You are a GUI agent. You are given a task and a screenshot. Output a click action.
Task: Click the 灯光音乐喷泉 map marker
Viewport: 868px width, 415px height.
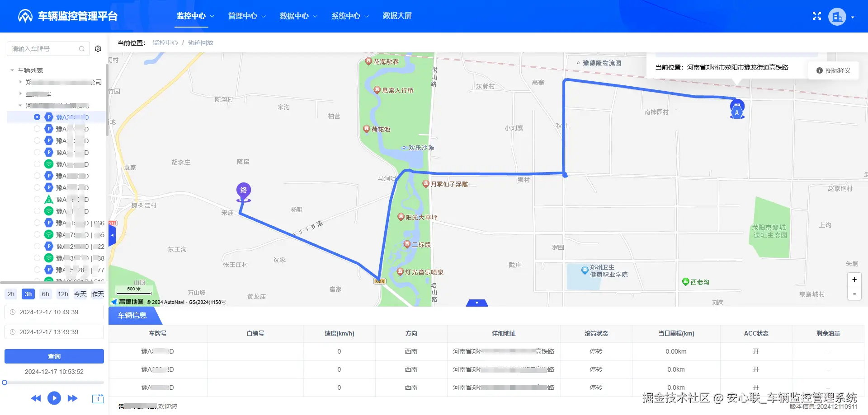point(400,272)
